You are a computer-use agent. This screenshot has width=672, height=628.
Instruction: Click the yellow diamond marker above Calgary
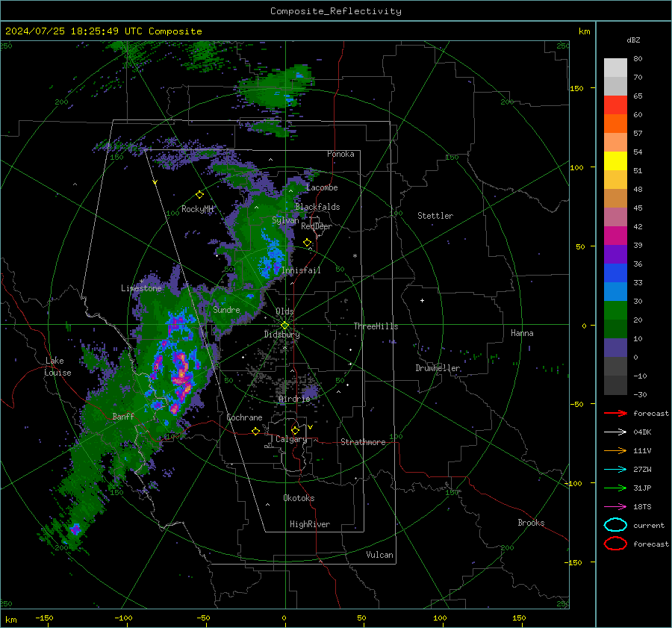click(295, 430)
